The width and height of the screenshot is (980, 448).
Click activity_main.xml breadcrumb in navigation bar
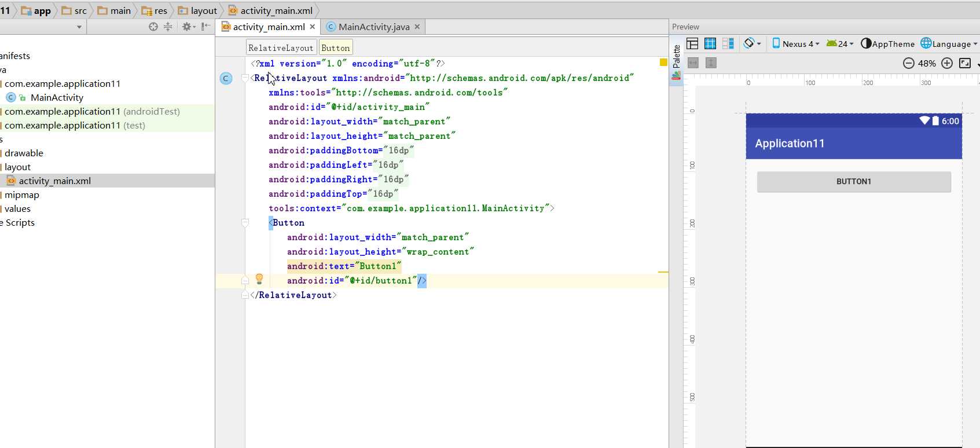pyautogui.click(x=270, y=10)
